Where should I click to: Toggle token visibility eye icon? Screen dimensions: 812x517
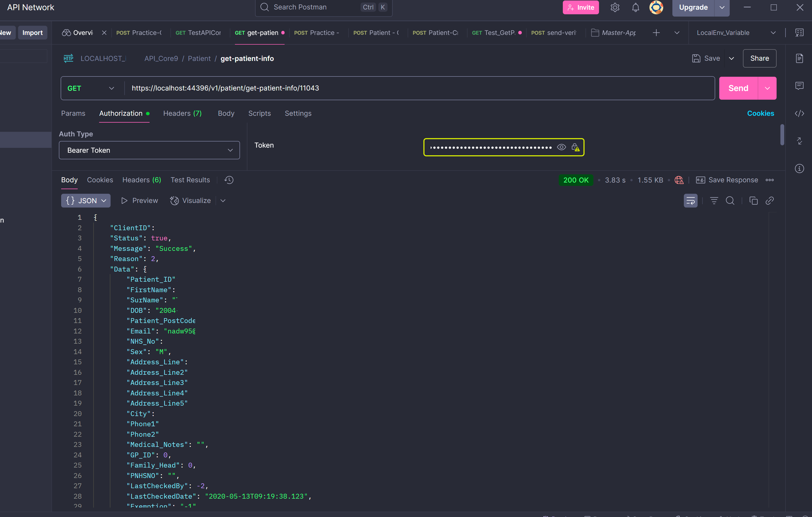pos(561,147)
